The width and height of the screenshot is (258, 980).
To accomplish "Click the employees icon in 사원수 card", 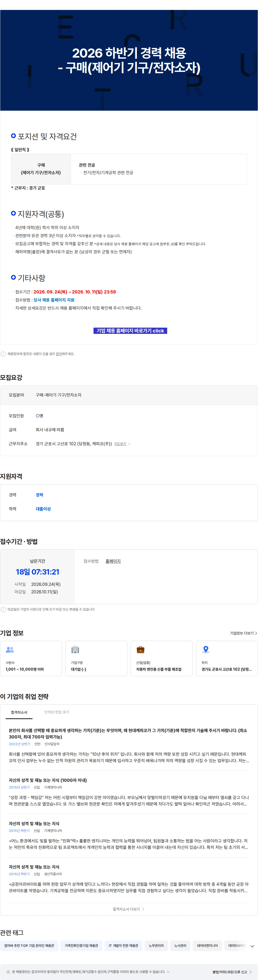I will 10,650.
